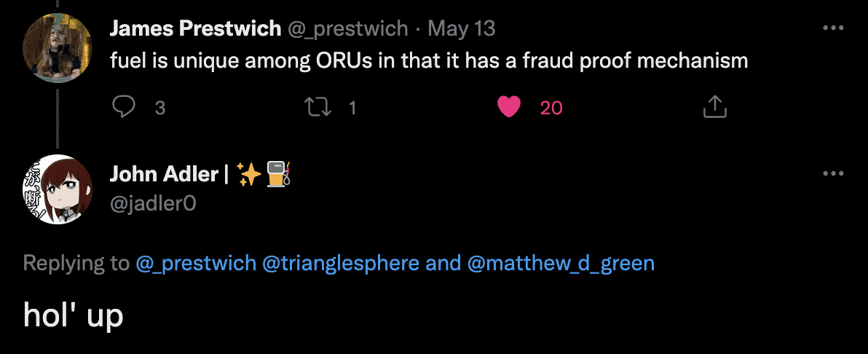Click the @jadler0 handle
The image size is (868, 354).
pos(153,204)
